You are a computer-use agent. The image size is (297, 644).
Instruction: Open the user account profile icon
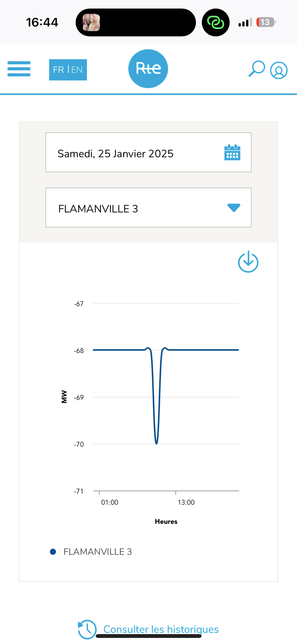point(279,70)
